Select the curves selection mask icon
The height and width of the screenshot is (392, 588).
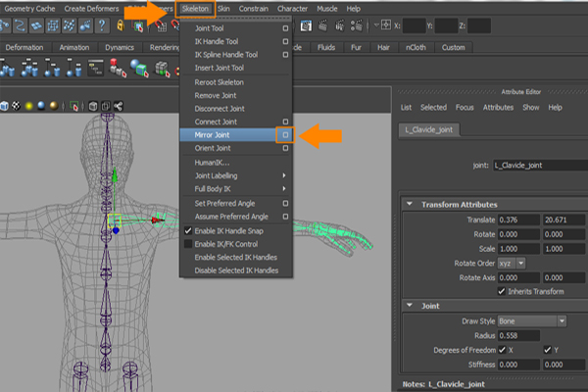pyautogui.click(x=20, y=25)
